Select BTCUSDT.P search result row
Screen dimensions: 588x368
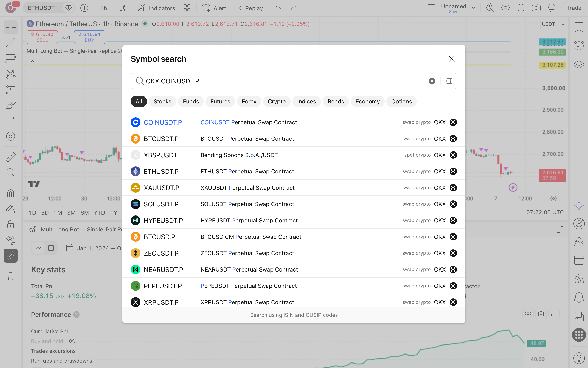click(294, 139)
